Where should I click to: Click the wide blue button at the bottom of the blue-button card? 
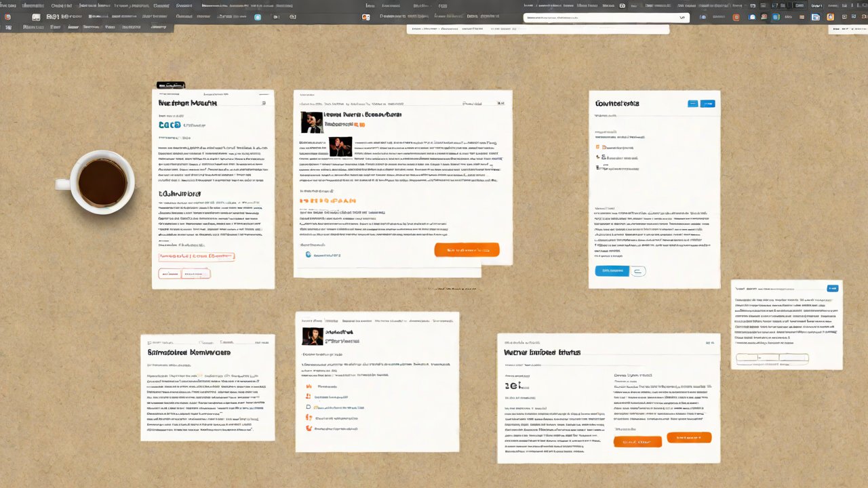612,271
